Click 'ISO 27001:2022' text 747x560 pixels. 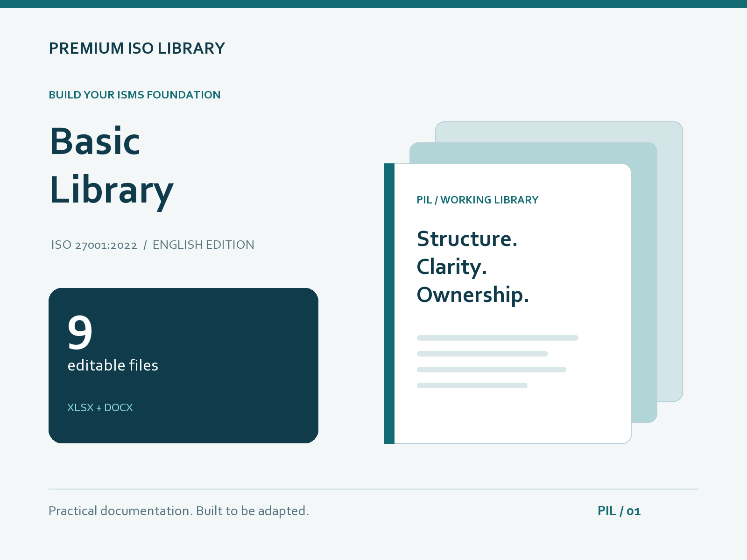pos(94,245)
